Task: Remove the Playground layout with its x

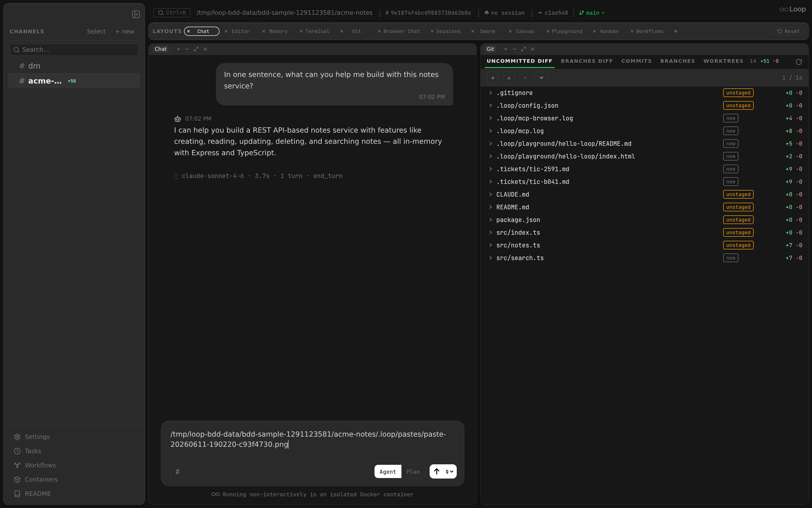Action: tap(548, 31)
